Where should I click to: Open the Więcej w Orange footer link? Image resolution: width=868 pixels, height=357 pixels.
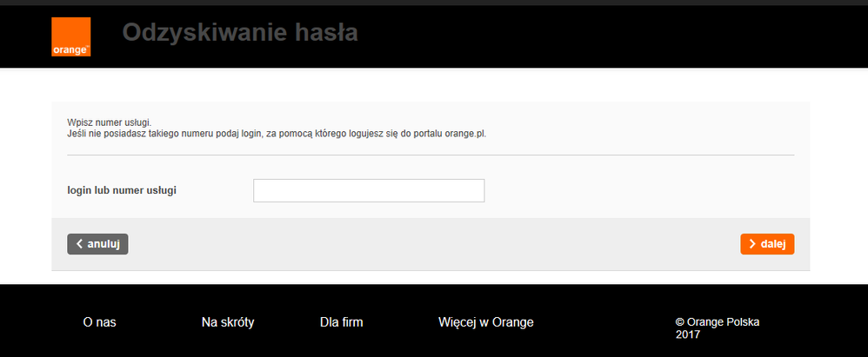point(486,323)
